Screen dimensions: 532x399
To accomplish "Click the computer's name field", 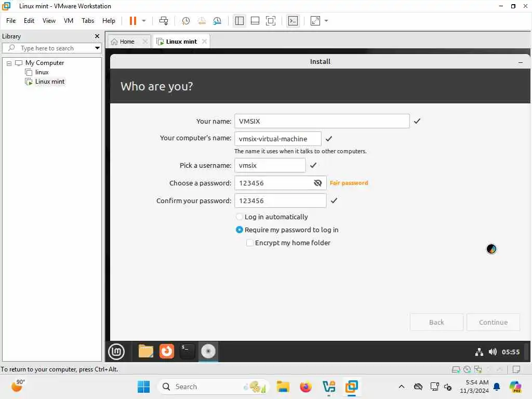I will tap(278, 139).
